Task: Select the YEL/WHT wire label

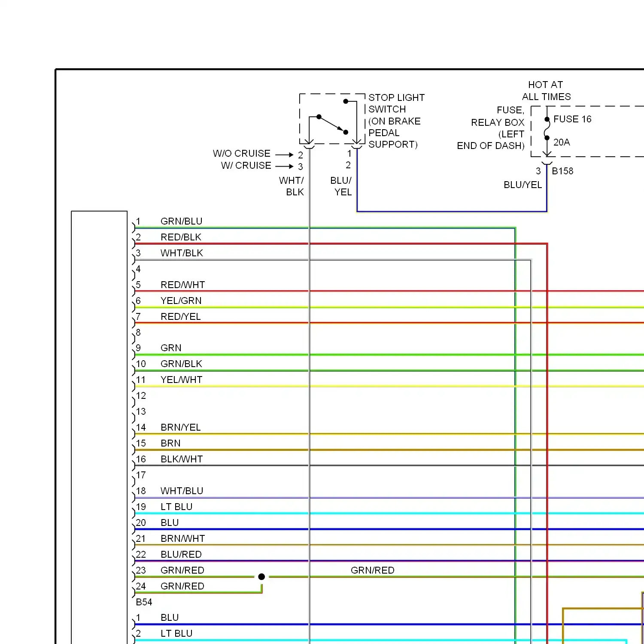Action: pos(181,380)
